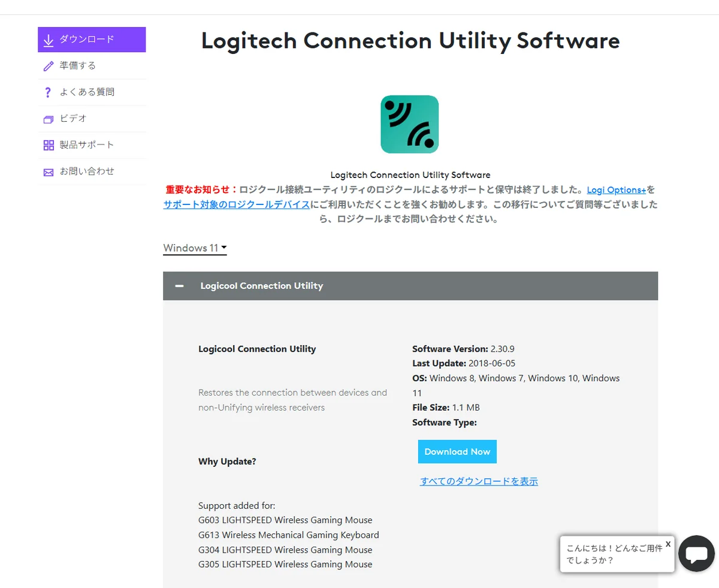Screen dimensions: 719x588
Task: Open the chat bubble icon
Action: pos(696,553)
